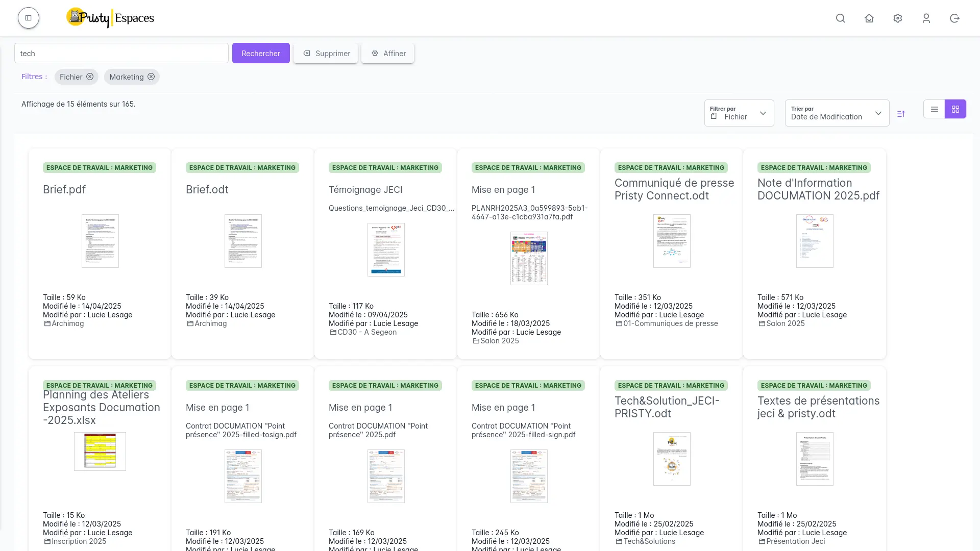Open Archimag folder under Brief.pdf
Viewport: 980px width, 551px height.
pyautogui.click(x=64, y=323)
